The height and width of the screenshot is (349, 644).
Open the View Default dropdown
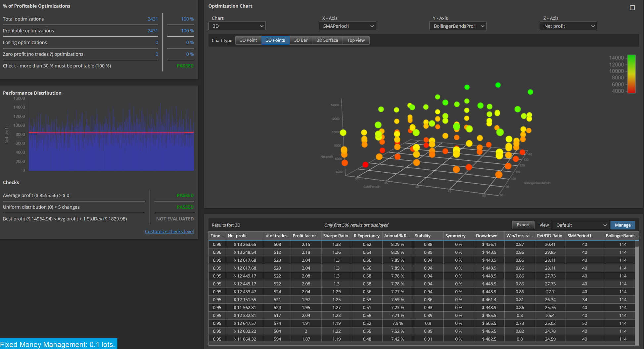pos(580,225)
